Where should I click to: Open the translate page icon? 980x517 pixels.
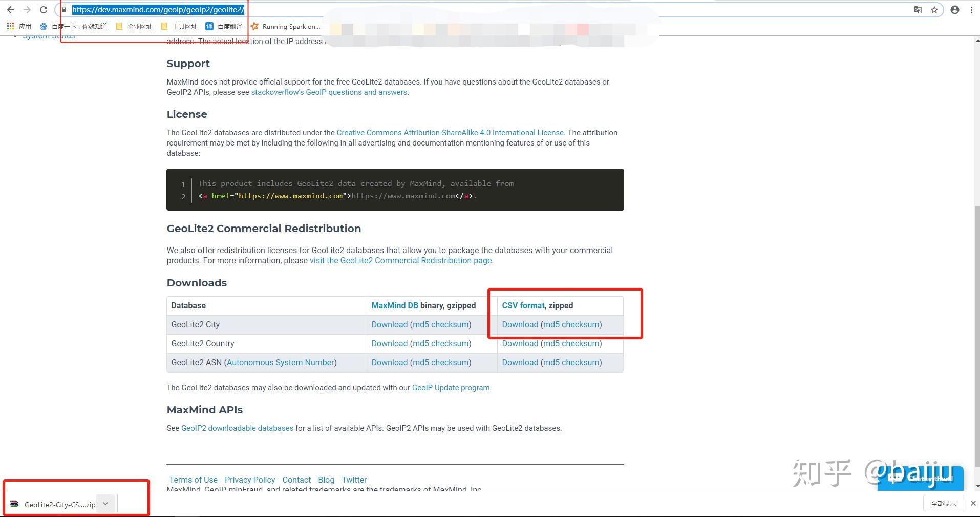(x=918, y=10)
